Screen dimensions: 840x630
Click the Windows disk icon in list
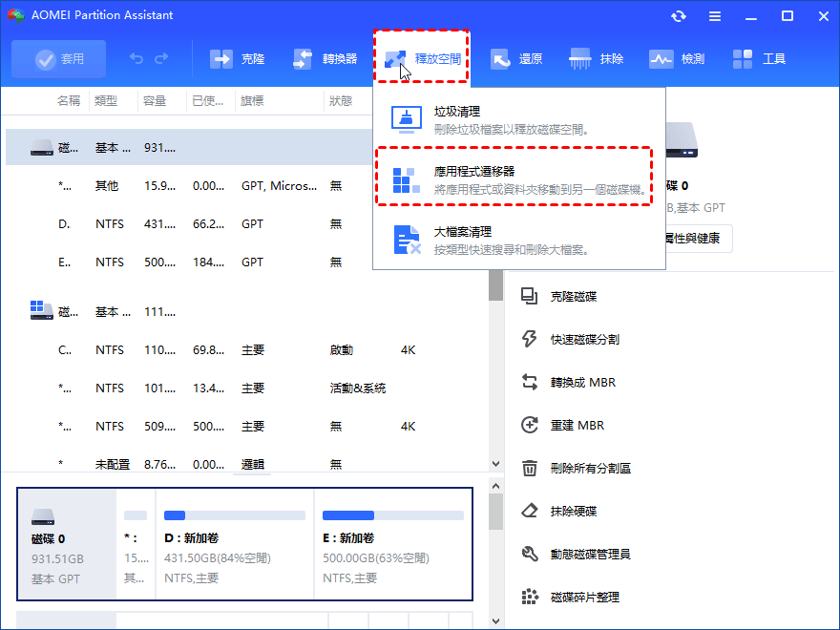click(x=42, y=310)
